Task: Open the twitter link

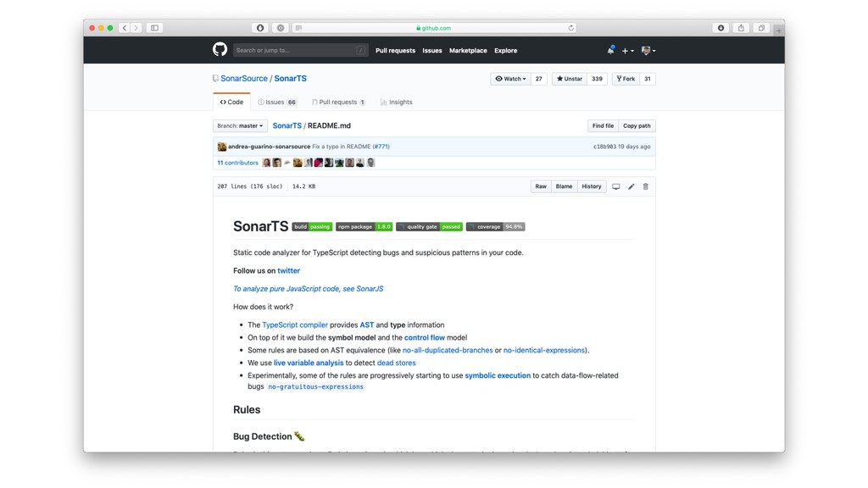Action: tap(288, 270)
